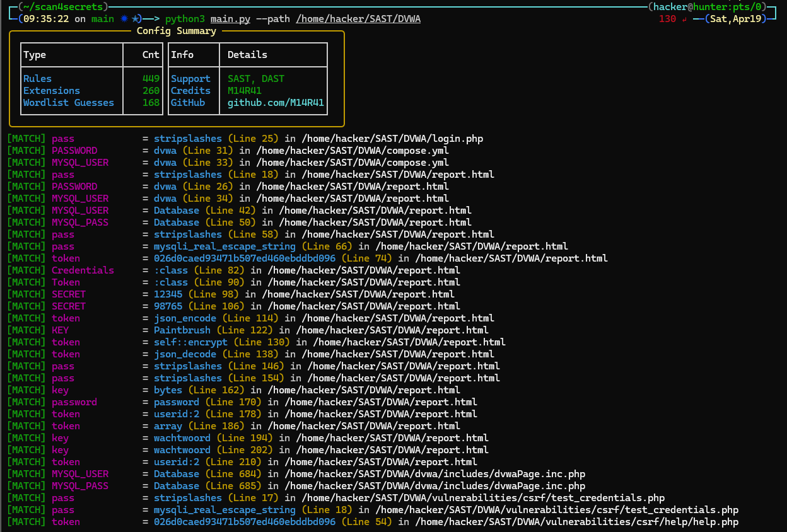Click the SAST, DAST support details value
The image size is (787, 532).
click(x=256, y=79)
